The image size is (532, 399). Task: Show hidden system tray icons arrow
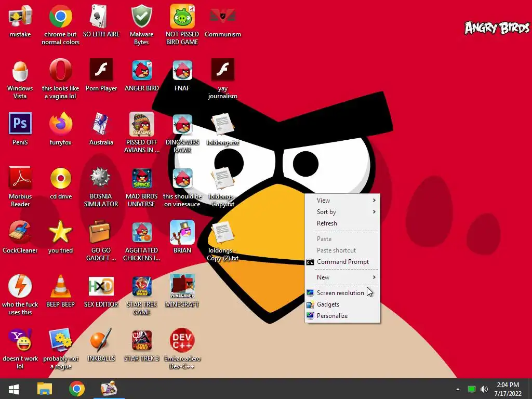tap(458, 389)
